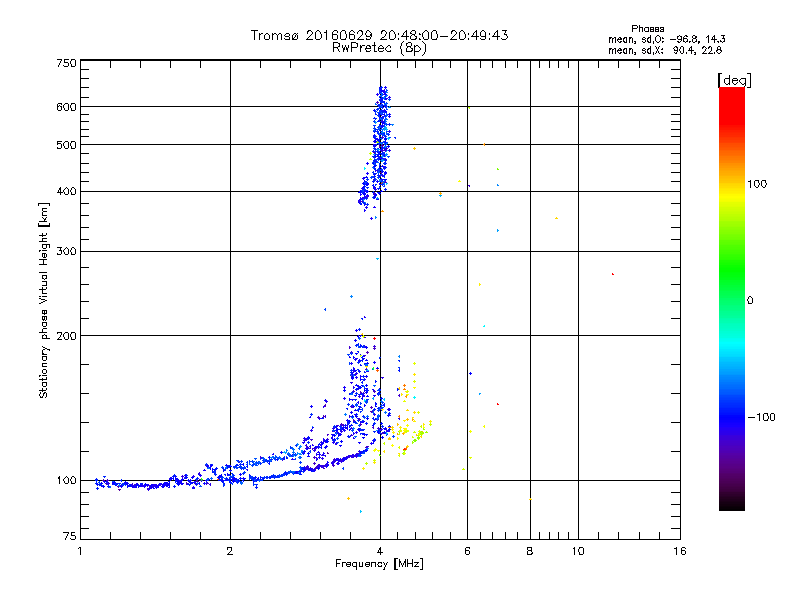Click the y-axis tick label "100"
This screenshot has height=600, width=800.
(66, 481)
